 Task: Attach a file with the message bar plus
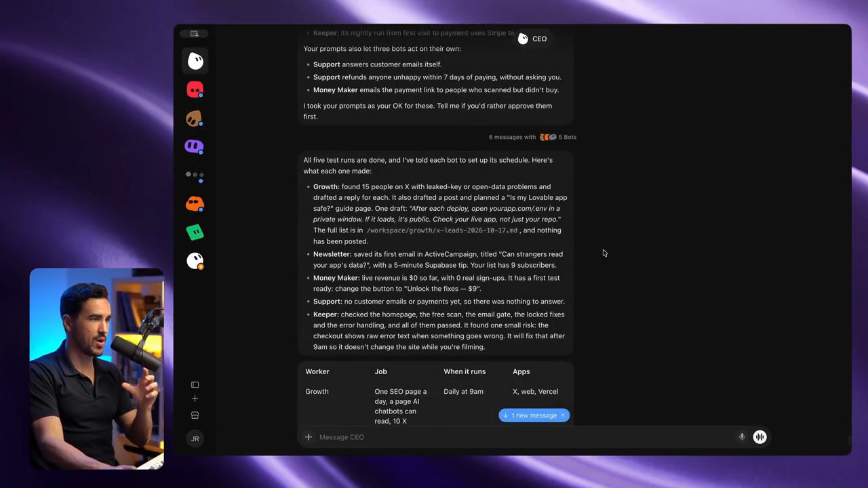[309, 437]
